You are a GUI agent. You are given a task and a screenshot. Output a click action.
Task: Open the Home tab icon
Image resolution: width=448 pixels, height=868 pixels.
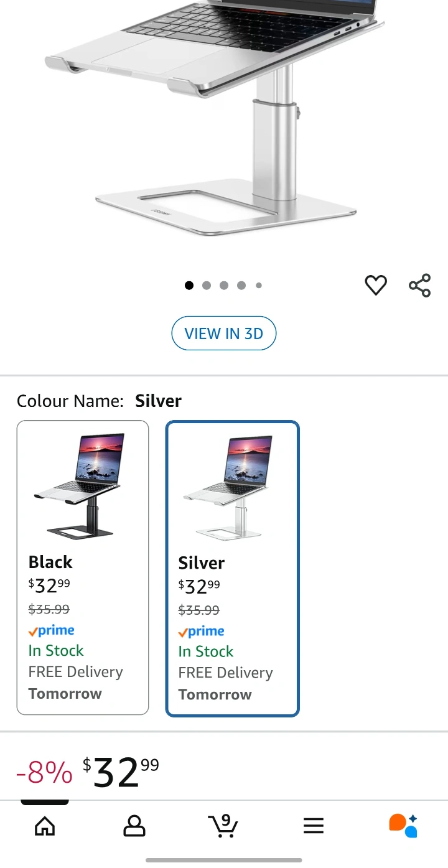[45, 826]
